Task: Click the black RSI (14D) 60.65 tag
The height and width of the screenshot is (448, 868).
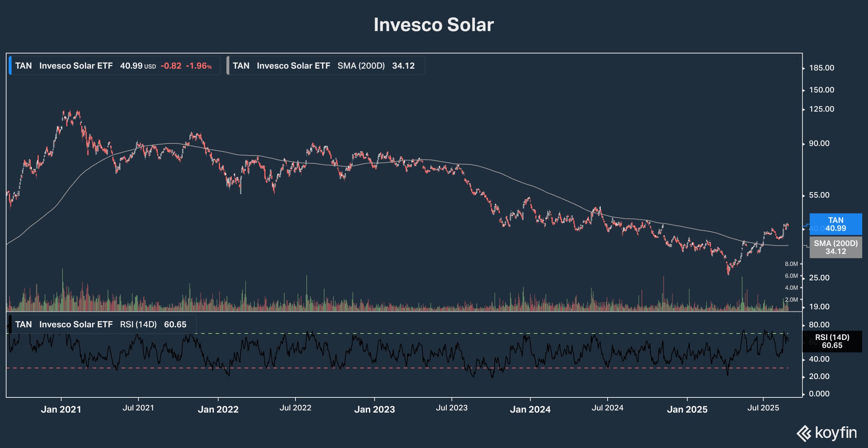Action: point(832,341)
